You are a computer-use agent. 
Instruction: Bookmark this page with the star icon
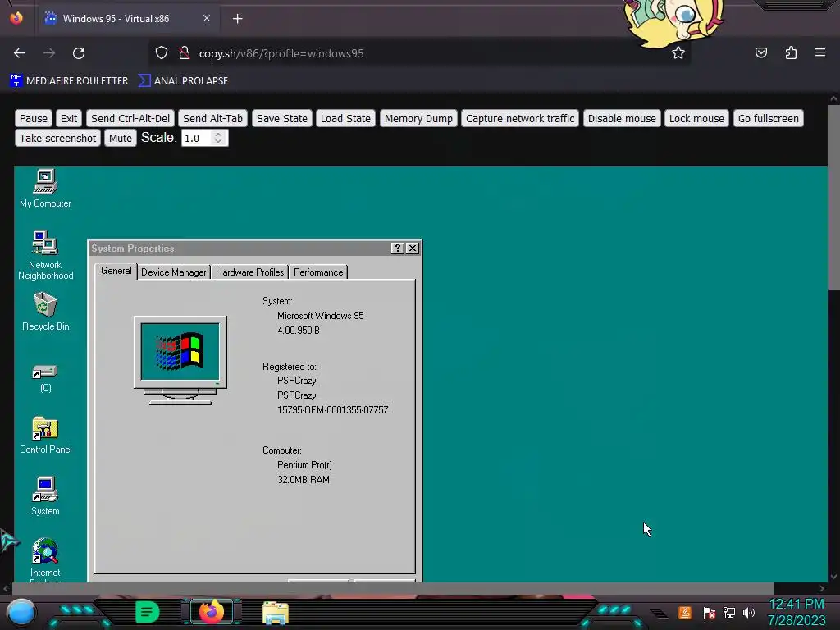click(x=678, y=52)
